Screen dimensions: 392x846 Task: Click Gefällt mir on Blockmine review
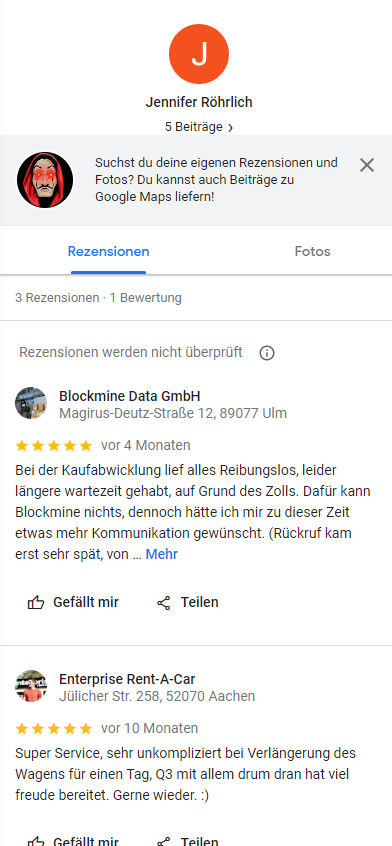86,602
